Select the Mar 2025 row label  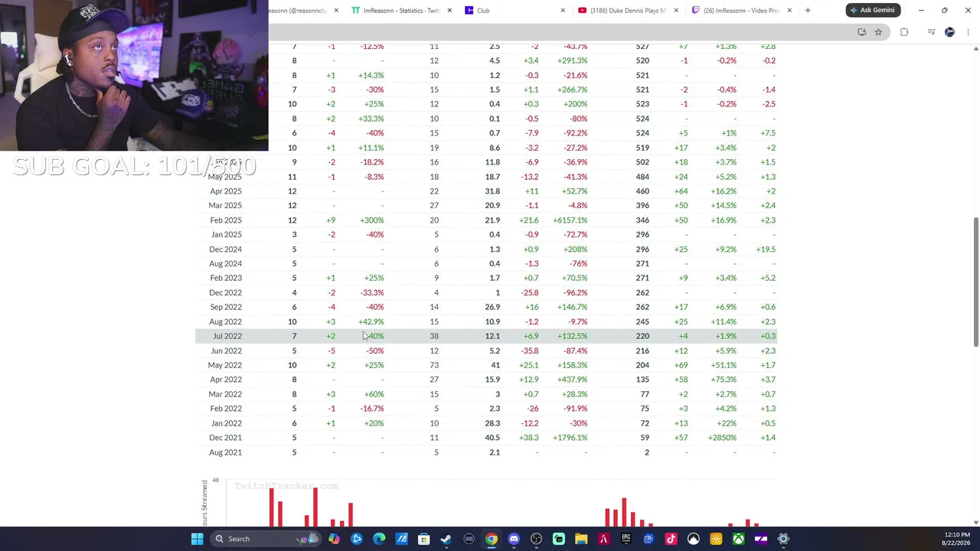[x=226, y=206]
